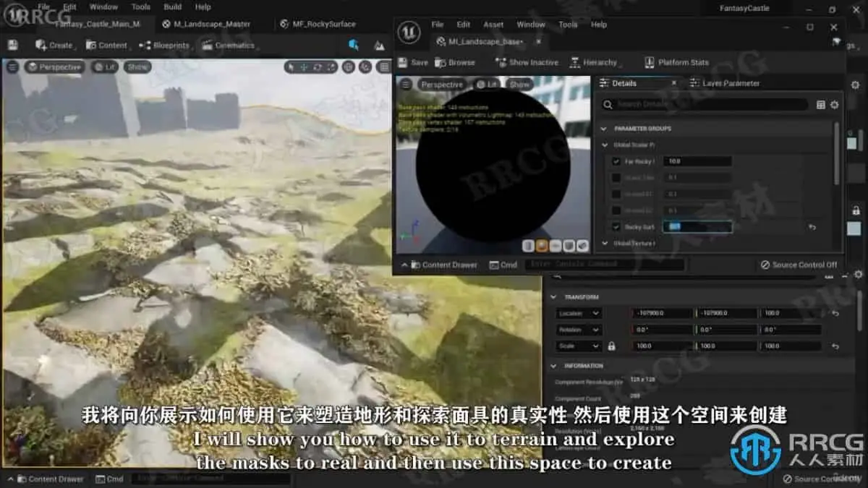
Task: Click the save level icon in main toolbar
Action: click(x=12, y=45)
